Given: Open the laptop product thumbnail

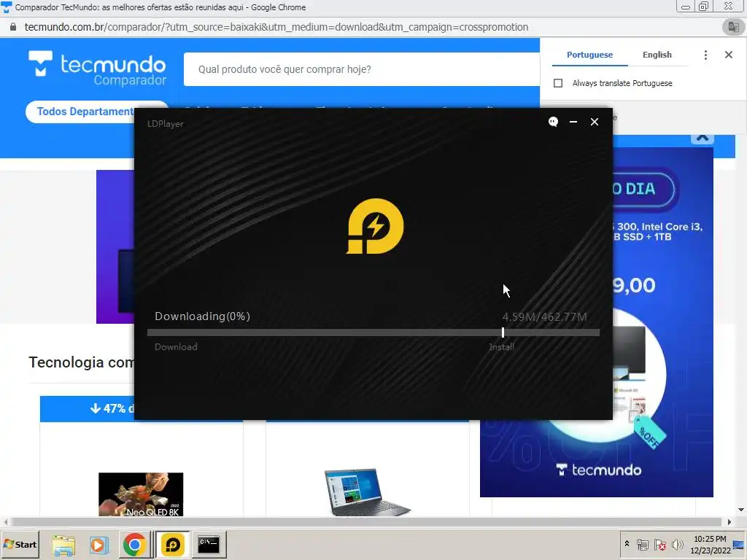Looking at the screenshot, I should tap(367, 492).
